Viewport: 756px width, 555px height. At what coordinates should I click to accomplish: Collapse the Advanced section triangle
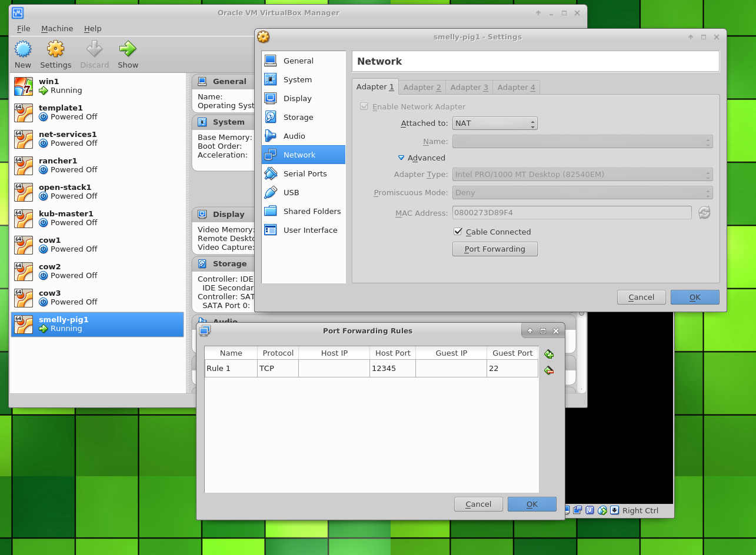pyautogui.click(x=401, y=158)
